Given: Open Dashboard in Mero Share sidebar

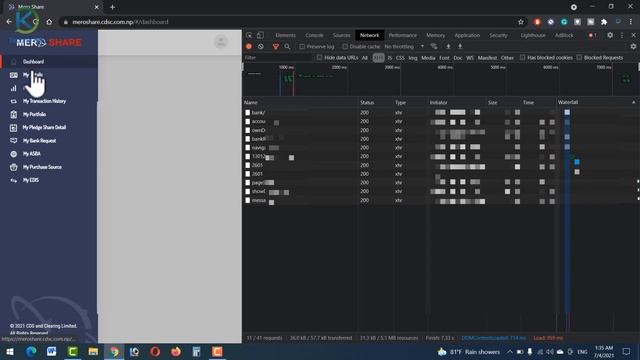Looking at the screenshot, I should pyautogui.click(x=33, y=62).
